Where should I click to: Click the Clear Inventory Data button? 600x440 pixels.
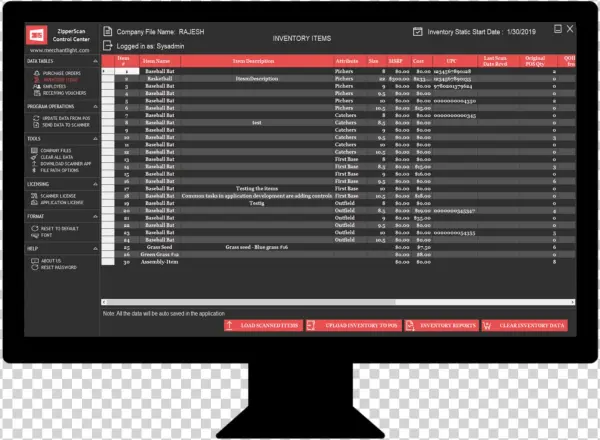pyautogui.click(x=525, y=326)
